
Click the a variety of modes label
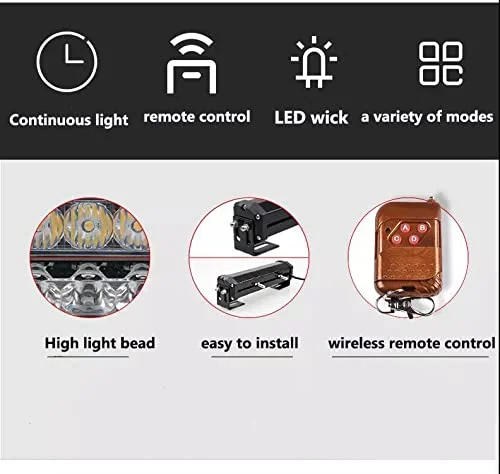pos(427,117)
